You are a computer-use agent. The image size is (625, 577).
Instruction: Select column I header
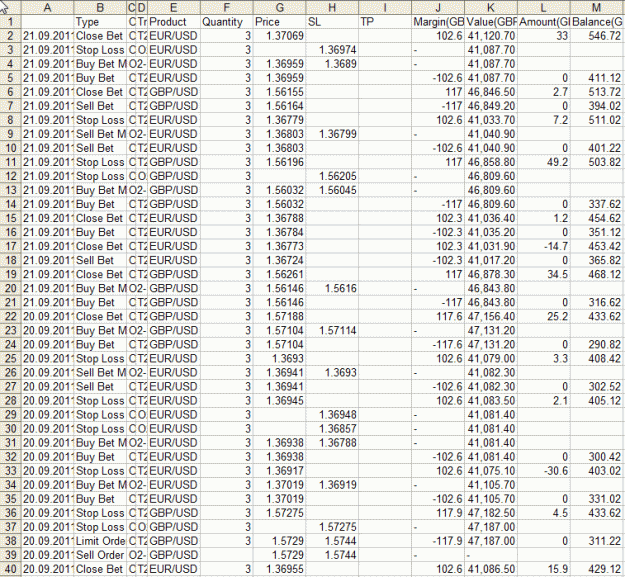click(385, 7)
